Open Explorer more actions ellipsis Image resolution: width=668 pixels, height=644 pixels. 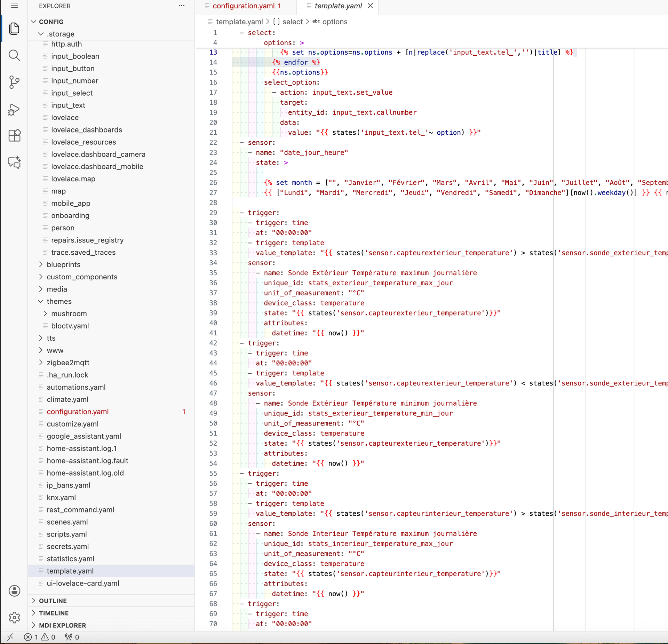coord(181,6)
